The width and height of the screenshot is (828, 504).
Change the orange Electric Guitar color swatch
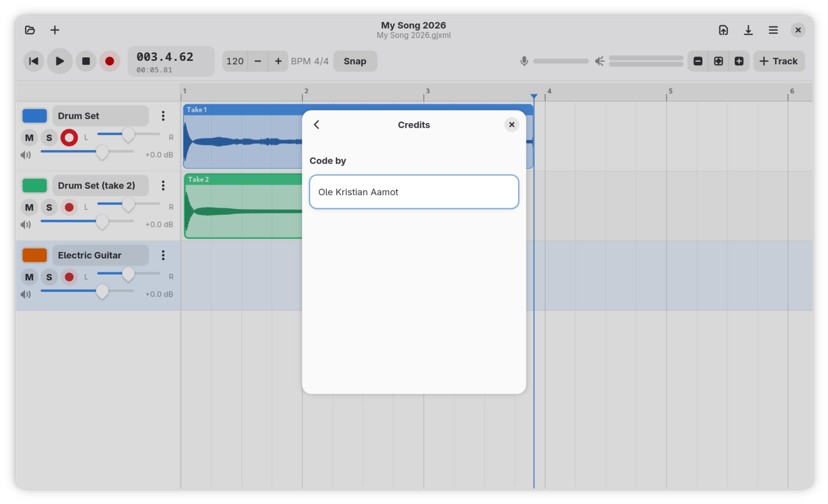tap(35, 255)
